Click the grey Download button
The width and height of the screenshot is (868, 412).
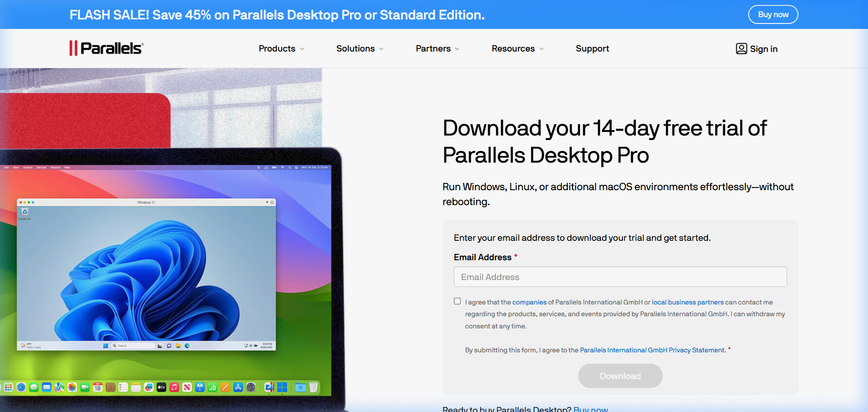coord(620,376)
